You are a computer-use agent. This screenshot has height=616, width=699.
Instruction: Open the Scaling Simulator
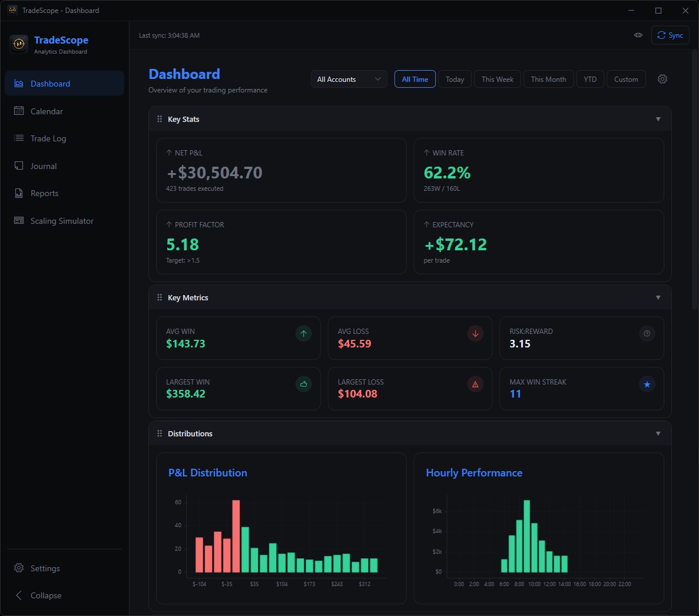19,220
